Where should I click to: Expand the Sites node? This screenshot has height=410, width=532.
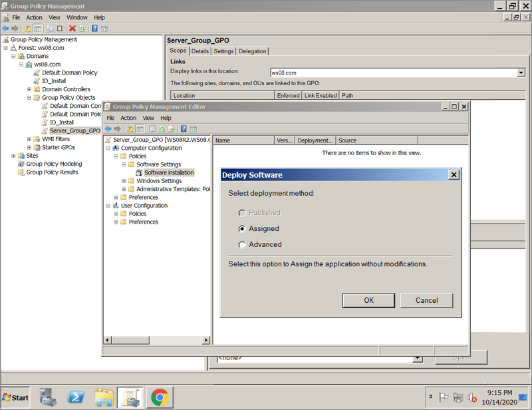click(x=13, y=156)
